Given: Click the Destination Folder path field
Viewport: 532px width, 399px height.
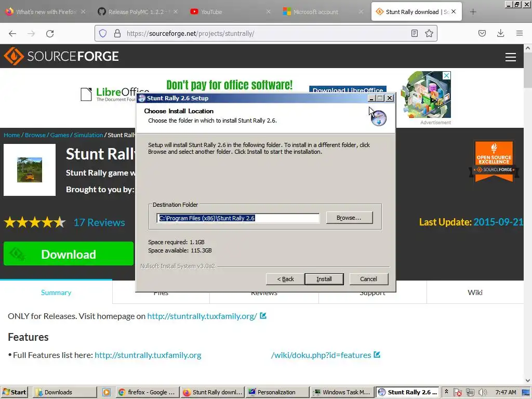Looking at the screenshot, I should click(x=238, y=218).
